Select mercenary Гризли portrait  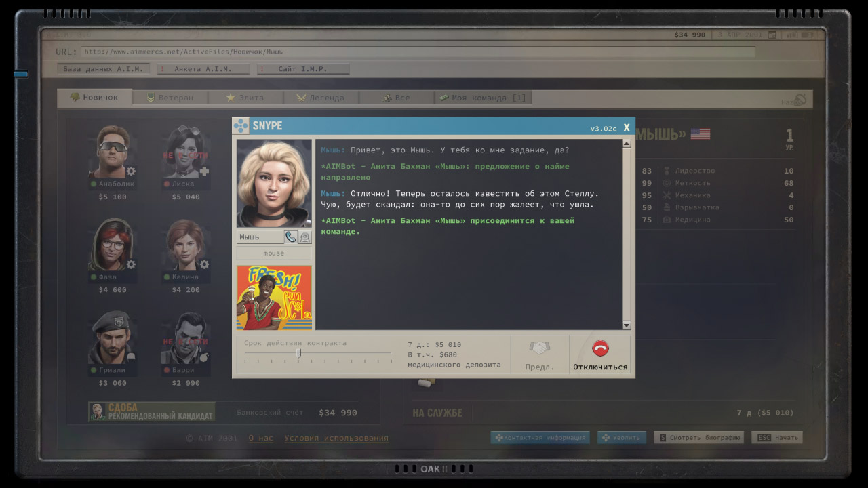[112, 338]
